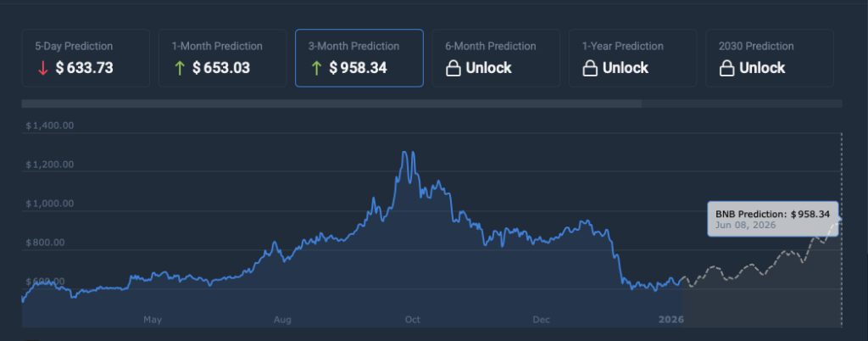Click the $1,400.00 y-axis label
The width and height of the screenshot is (868, 341).
point(50,126)
